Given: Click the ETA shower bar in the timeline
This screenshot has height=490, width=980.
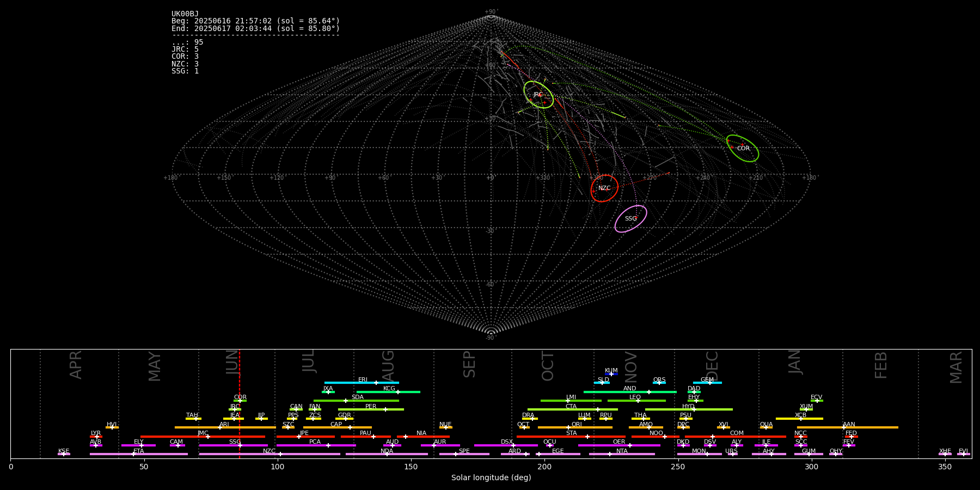Looking at the screenshot, I should pyautogui.click(x=139, y=454).
